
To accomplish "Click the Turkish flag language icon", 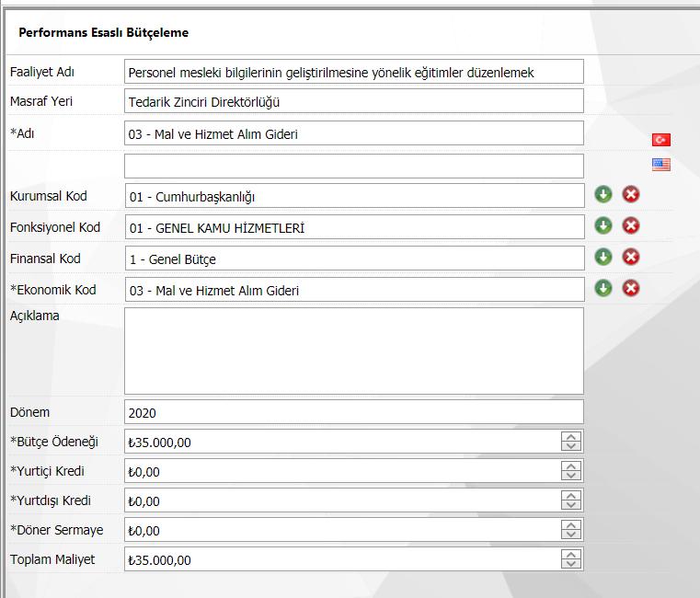I will pyautogui.click(x=660, y=140).
